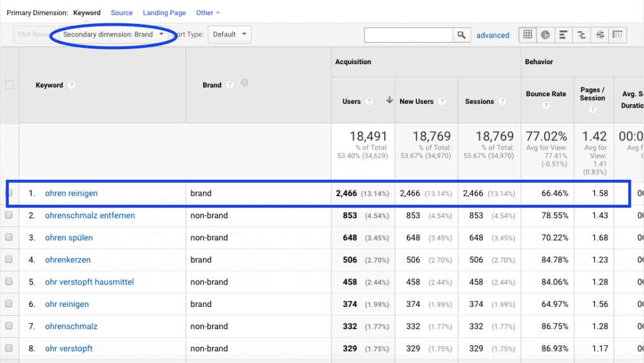
Task: Open the ohrenkerzen keyword link
Action: [x=68, y=260]
